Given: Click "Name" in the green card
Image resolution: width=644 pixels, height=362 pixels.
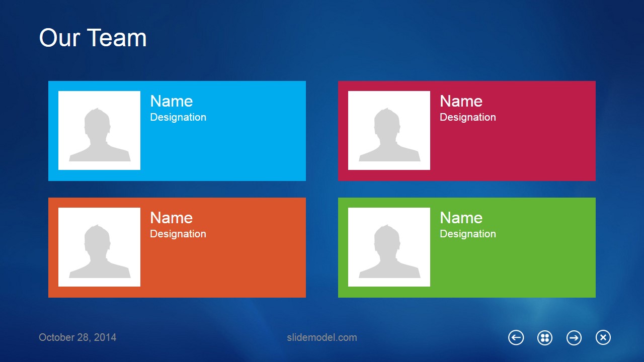Looking at the screenshot, I should click(x=461, y=218).
